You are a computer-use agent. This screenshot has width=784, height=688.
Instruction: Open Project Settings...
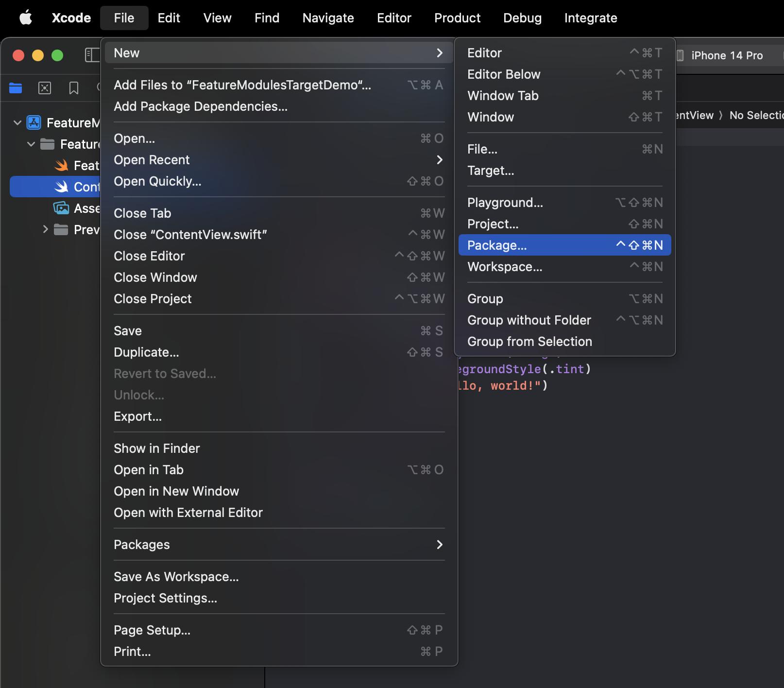click(x=279, y=598)
